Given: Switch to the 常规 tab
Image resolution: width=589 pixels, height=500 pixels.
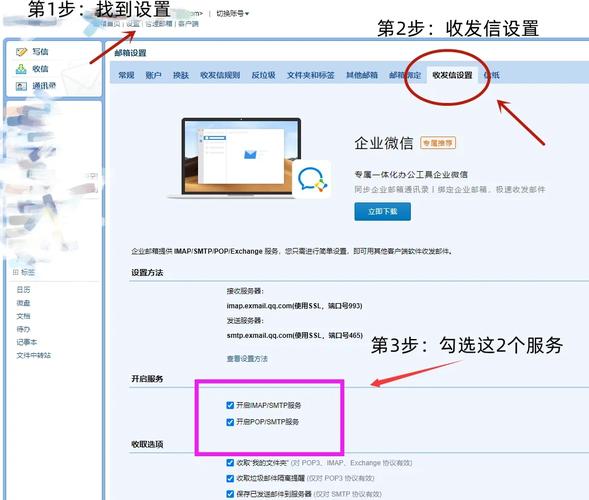Looking at the screenshot, I should [x=126, y=75].
